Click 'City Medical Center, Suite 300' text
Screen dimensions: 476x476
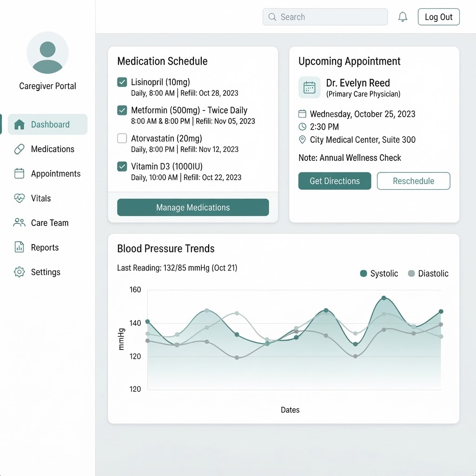click(x=363, y=139)
